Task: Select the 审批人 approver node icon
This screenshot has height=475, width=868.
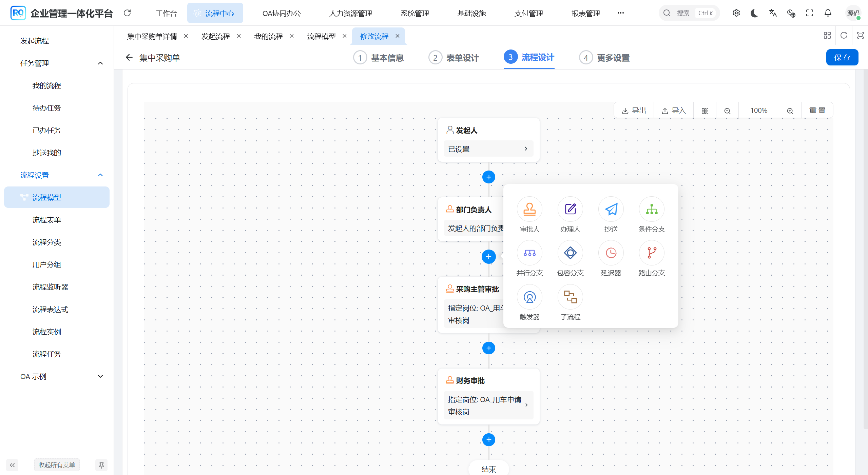Action: [x=529, y=209]
